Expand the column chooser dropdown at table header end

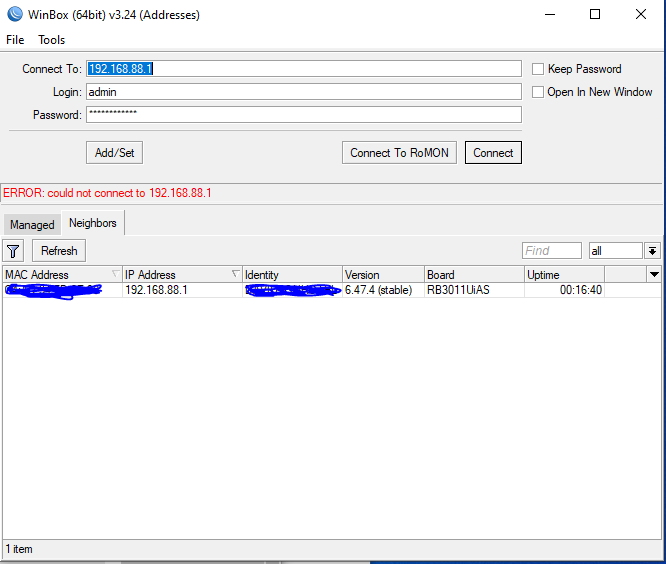(655, 274)
